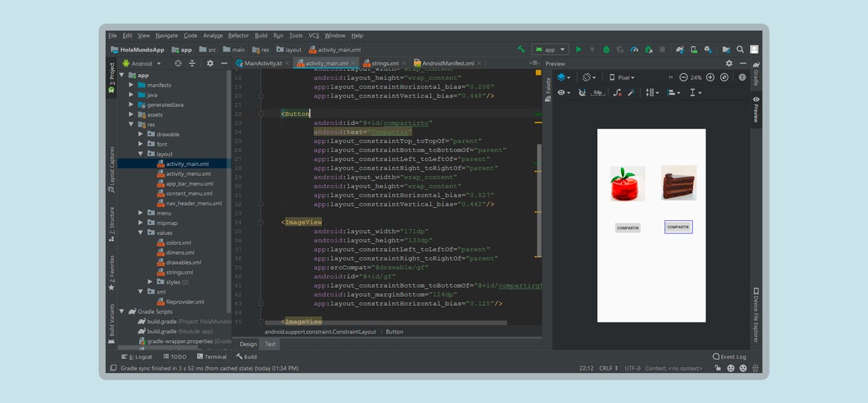Click Collapse All icon in Project panel
This screenshot has width=868, height=403.
(192, 63)
